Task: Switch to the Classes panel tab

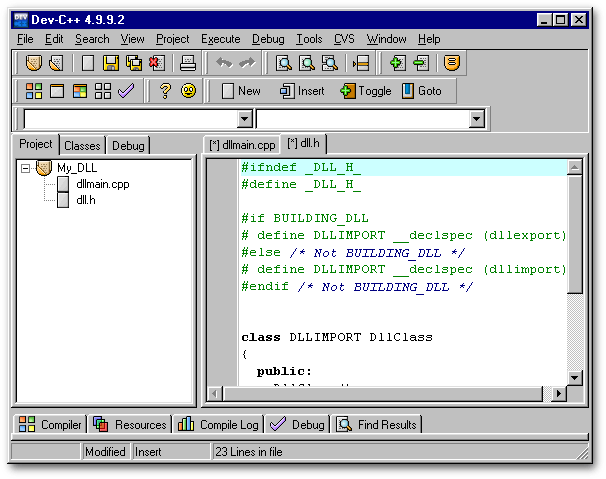Action: click(82, 146)
